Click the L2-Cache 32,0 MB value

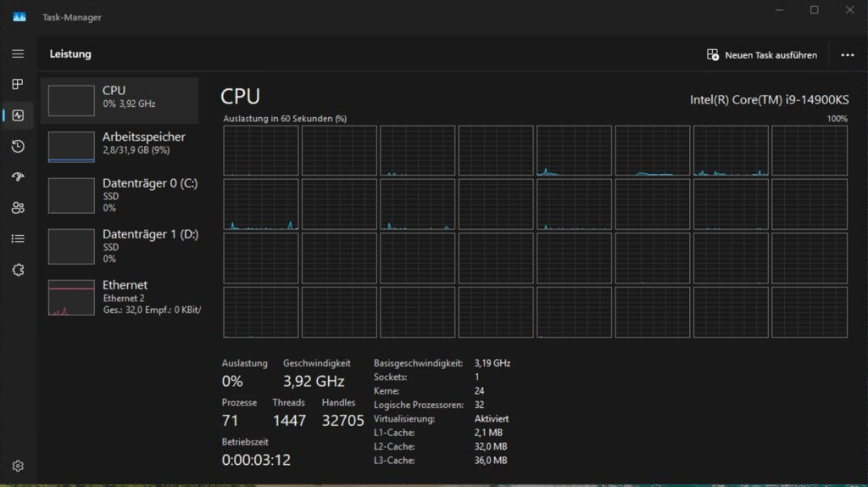point(491,446)
